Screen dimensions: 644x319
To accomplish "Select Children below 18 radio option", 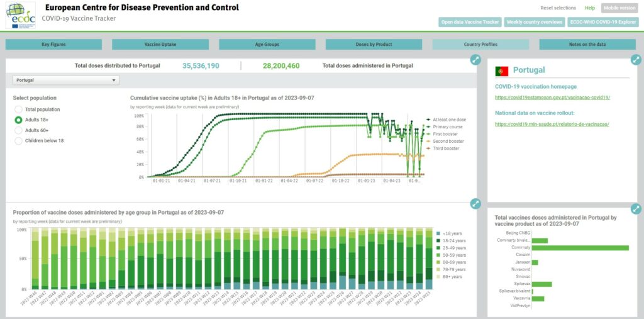I will [19, 140].
